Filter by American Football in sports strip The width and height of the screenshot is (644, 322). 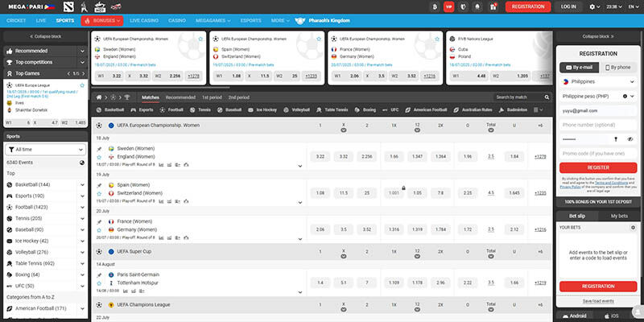coord(426,110)
